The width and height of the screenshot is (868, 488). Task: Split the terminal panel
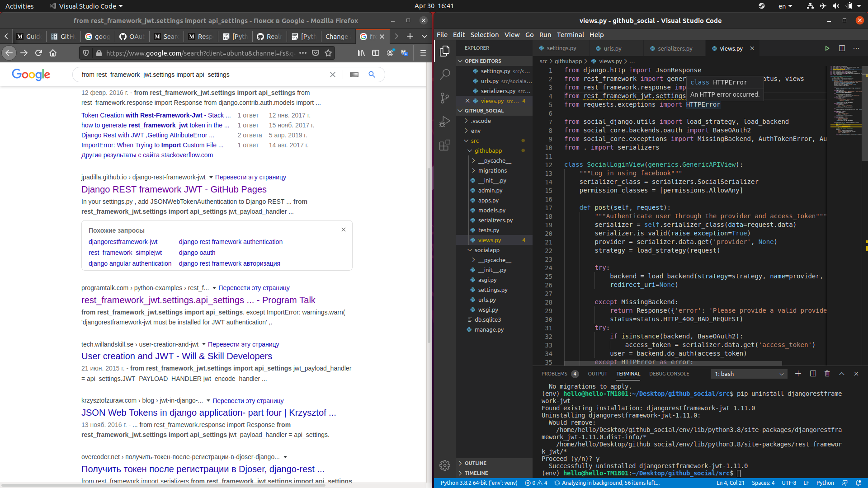coord(813,374)
